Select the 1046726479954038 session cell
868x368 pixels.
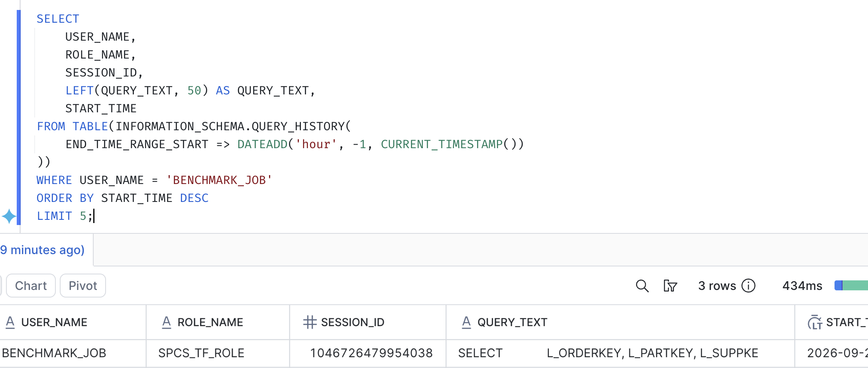pos(368,353)
